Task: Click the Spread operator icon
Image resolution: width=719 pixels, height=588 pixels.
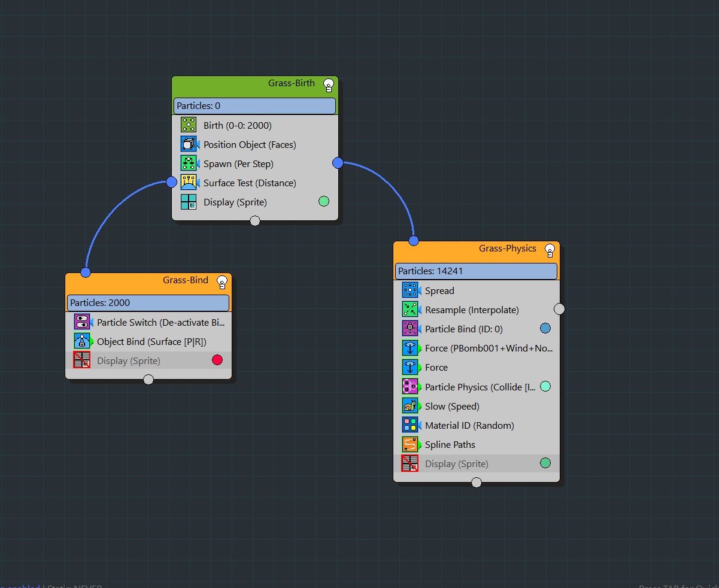Action: [x=410, y=290]
